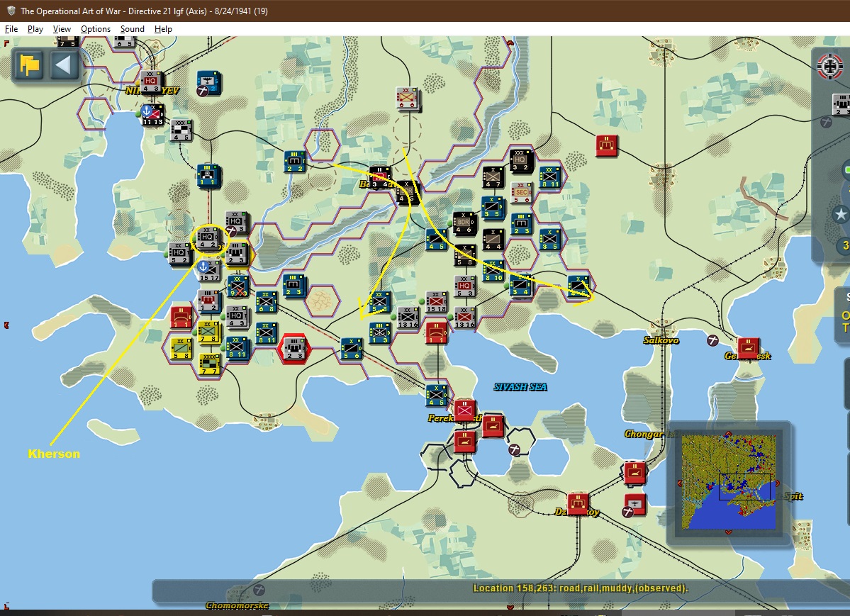
Task: Click the Location 158,263 status text
Action: [x=580, y=588]
